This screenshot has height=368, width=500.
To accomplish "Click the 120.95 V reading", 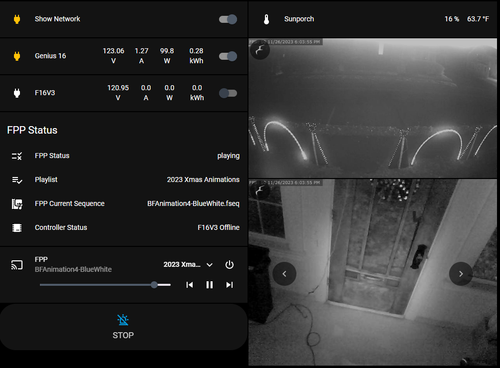I will (x=118, y=93).
